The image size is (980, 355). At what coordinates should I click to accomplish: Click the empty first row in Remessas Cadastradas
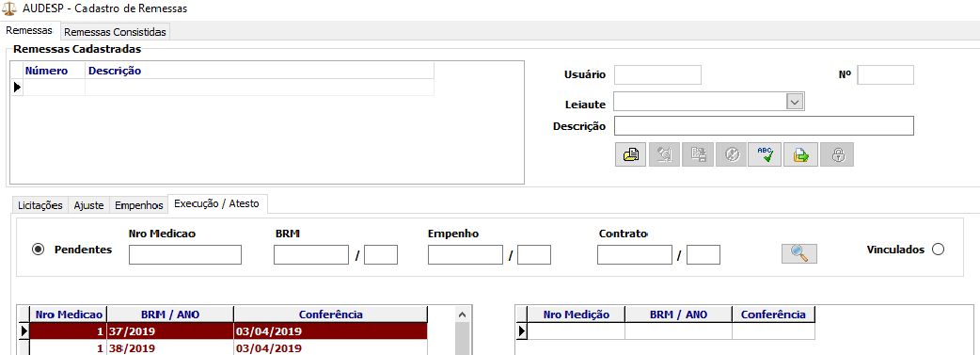coord(229,88)
